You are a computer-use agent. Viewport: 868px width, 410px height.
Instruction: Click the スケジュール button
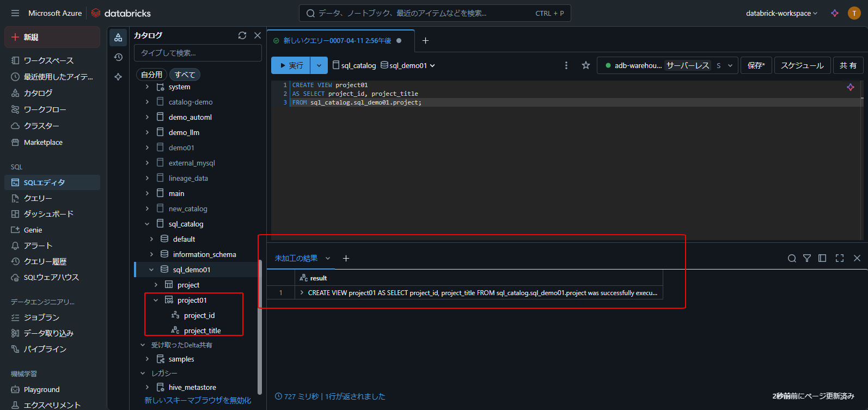[x=802, y=65]
